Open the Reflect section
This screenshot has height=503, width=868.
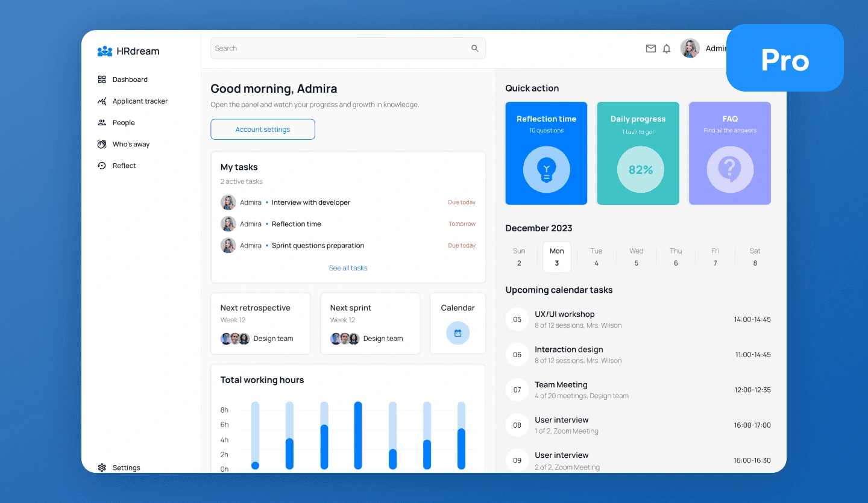pyautogui.click(x=125, y=166)
